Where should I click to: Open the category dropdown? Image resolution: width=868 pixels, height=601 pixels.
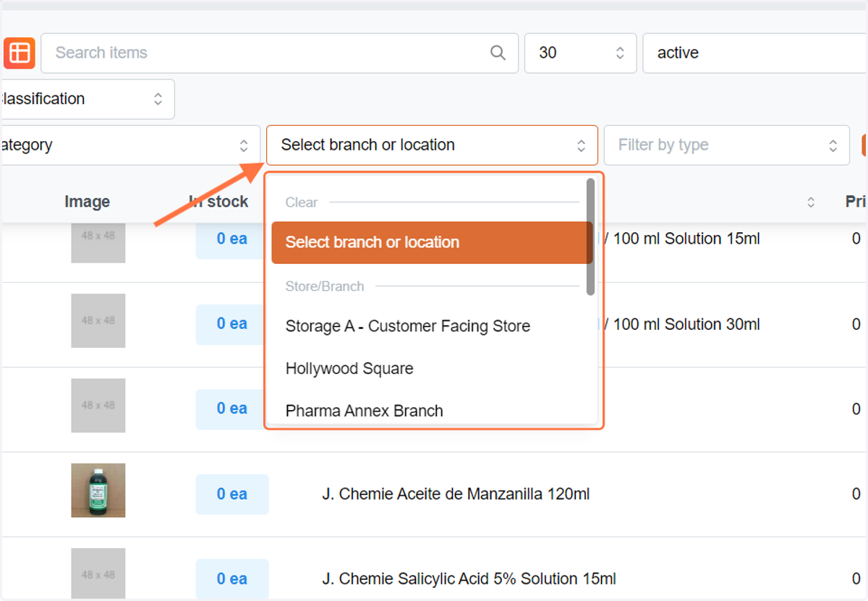pos(129,145)
